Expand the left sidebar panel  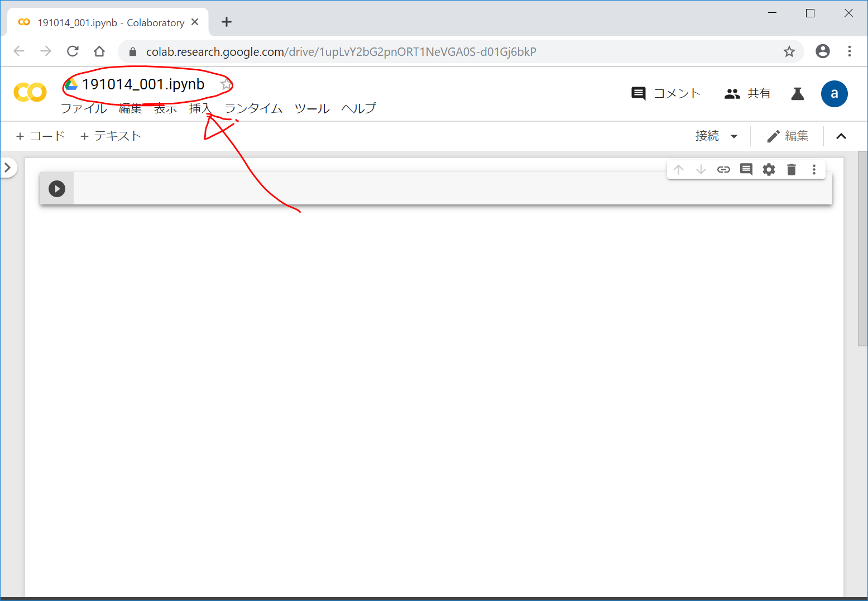pos(8,168)
